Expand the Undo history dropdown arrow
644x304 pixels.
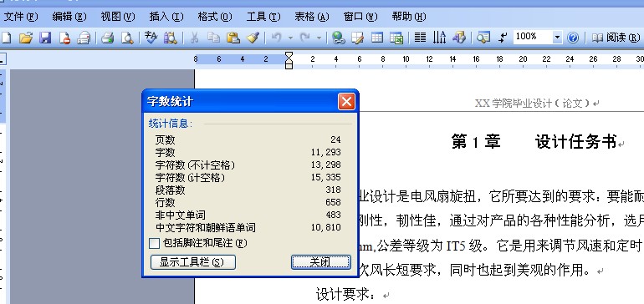point(290,38)
